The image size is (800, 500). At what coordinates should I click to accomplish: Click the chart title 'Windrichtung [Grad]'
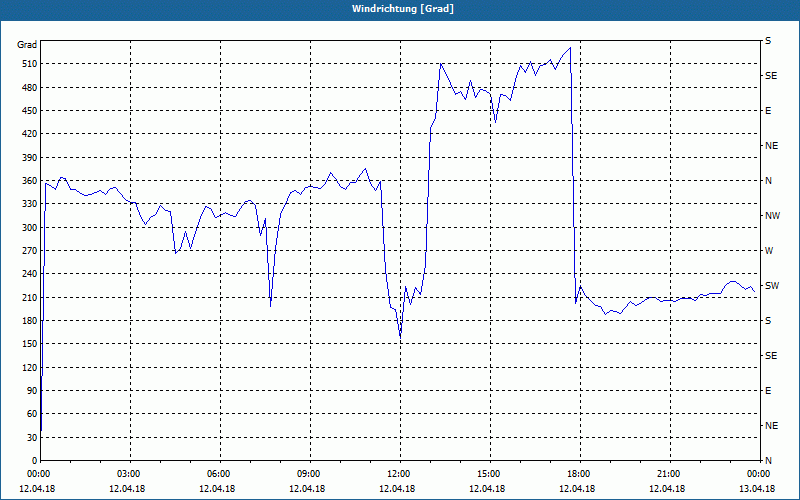click(x=403, y=9)
